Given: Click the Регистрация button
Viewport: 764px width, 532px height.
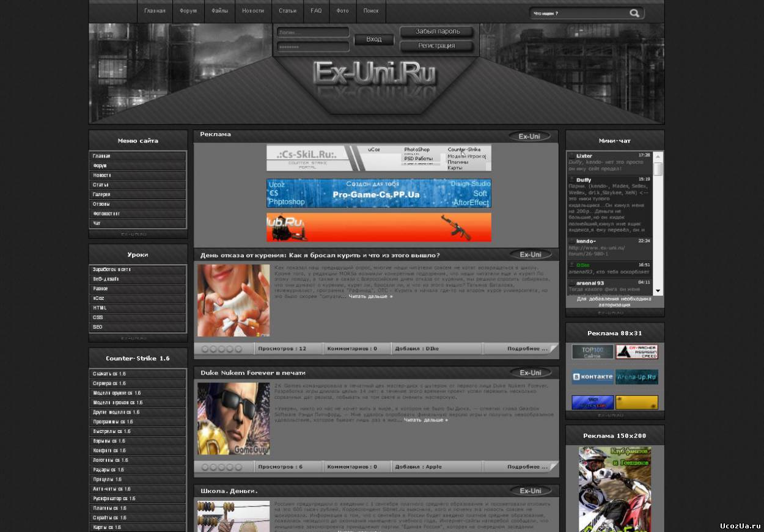Looking at the screenshot, I should pyautogui.click(x=436, y=46).
